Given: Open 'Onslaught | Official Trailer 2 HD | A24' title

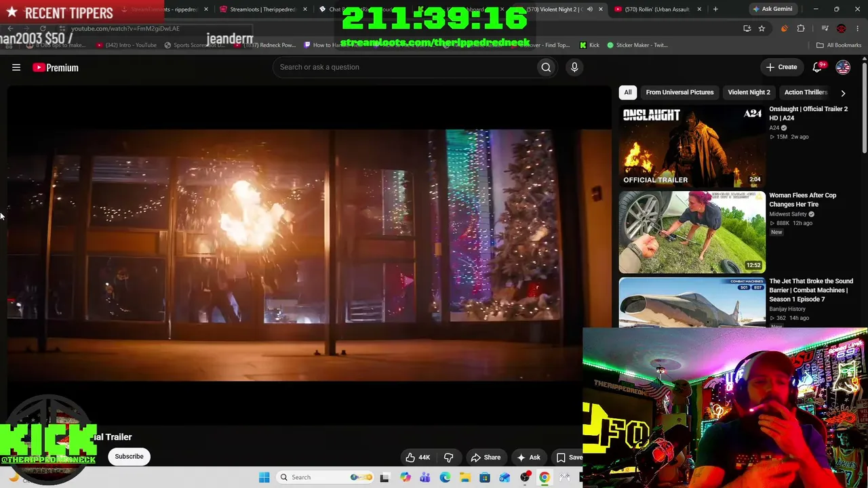Looking at the screenshot, I should coord(808,113).
